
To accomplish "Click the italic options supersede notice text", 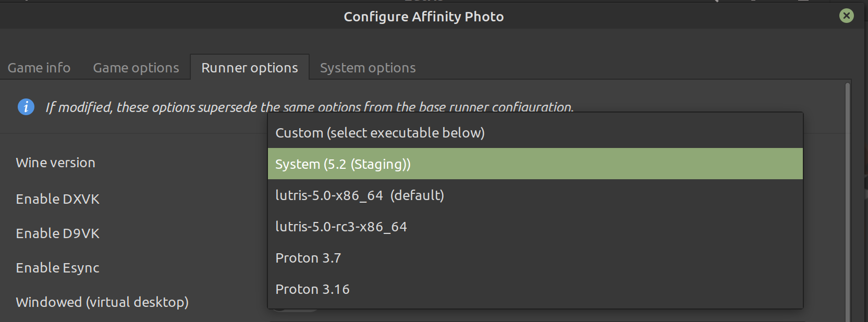I will point(310,107).
